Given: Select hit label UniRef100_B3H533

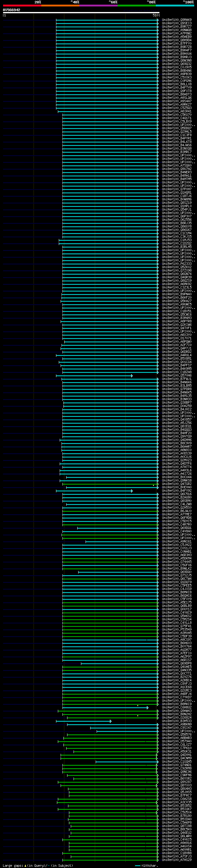Looking at the screenshot, I should 176,721.
